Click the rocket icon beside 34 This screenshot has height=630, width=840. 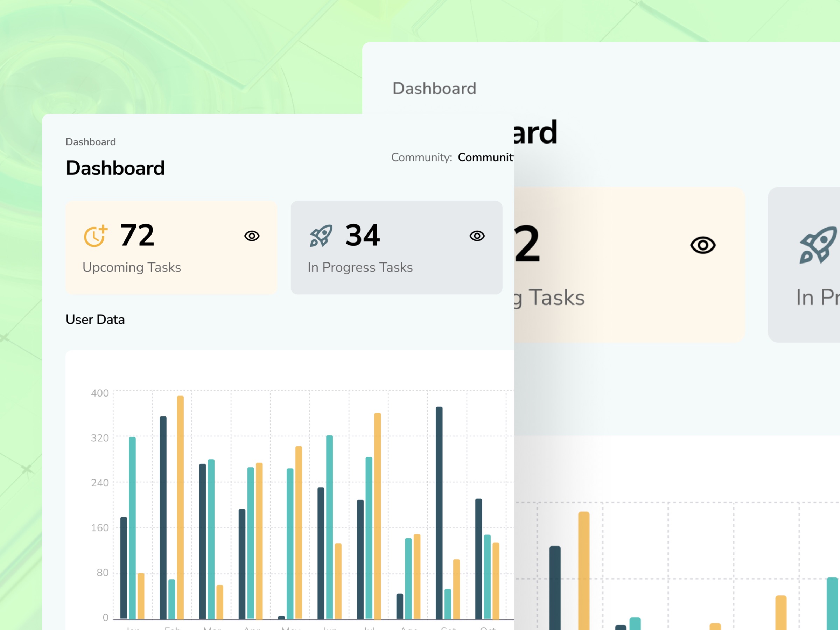coord(321,236)
